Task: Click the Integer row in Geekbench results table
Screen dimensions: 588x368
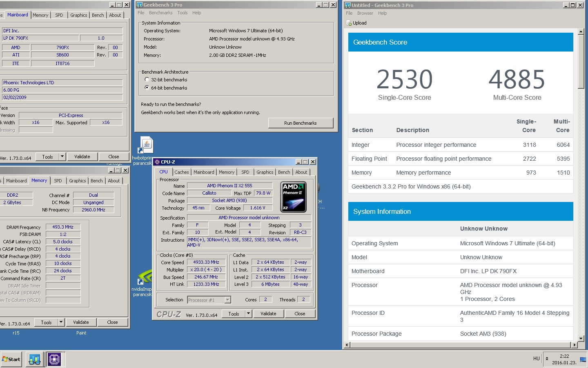Action: pos(461,145)
